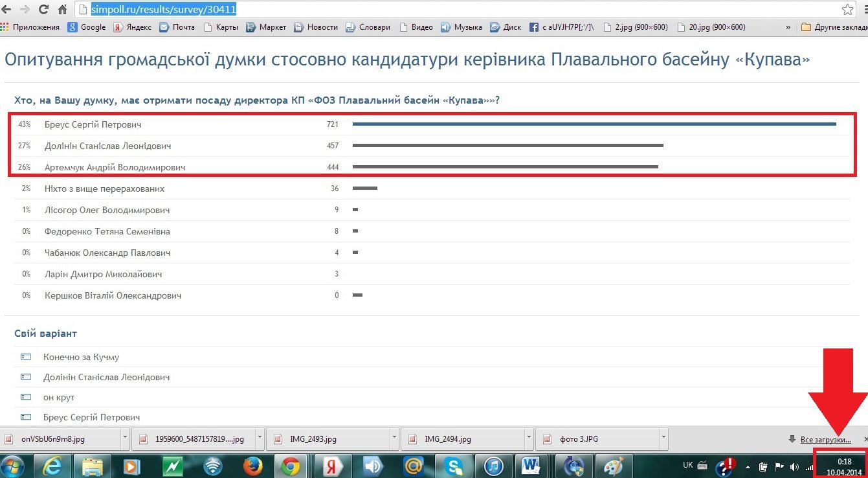Click the custom answer он крут
The image size is (868, 478).
59,397
